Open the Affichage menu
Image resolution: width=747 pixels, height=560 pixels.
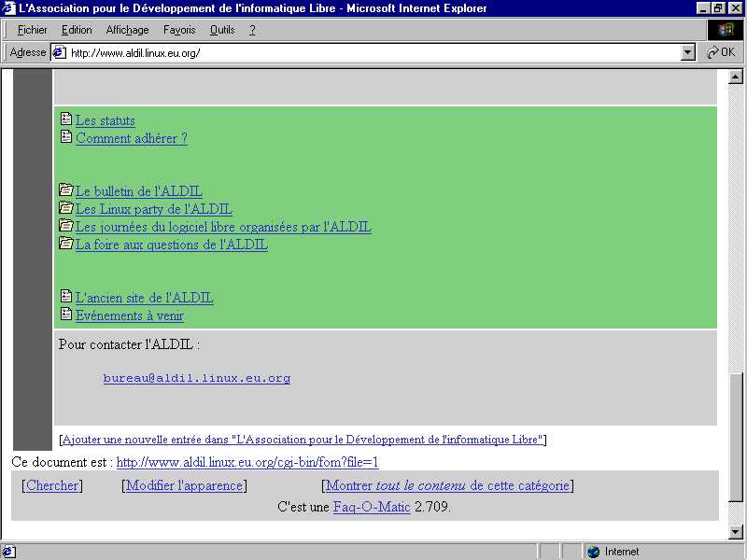127,30
